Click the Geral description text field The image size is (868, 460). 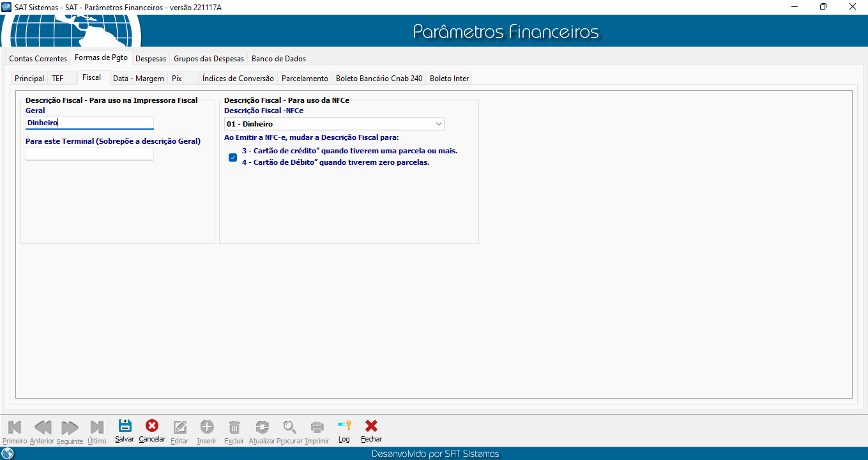(89, 123)
